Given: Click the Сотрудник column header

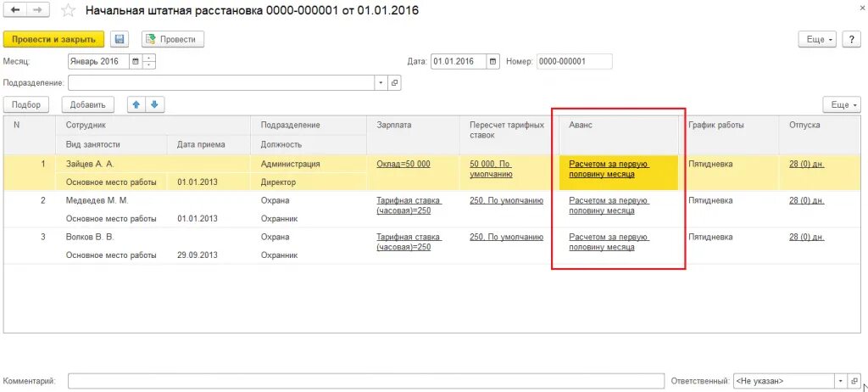Looking at the screenshot, I should tap(153, 126).
